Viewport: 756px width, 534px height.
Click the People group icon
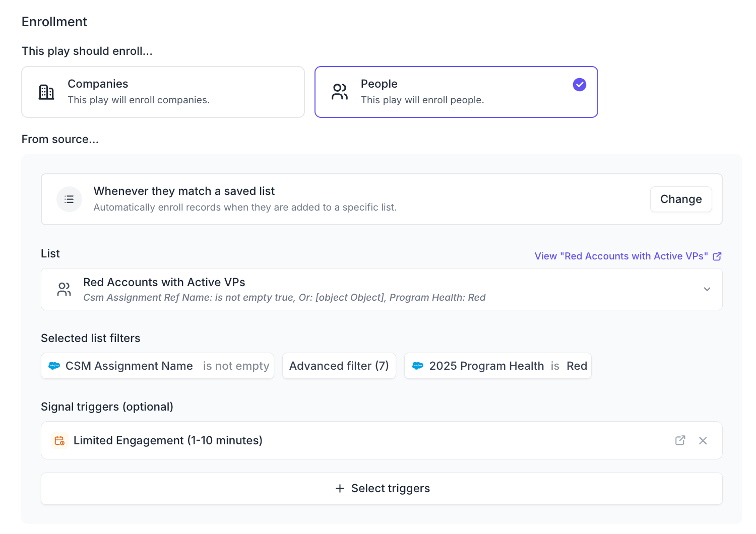tap(340, 92)
